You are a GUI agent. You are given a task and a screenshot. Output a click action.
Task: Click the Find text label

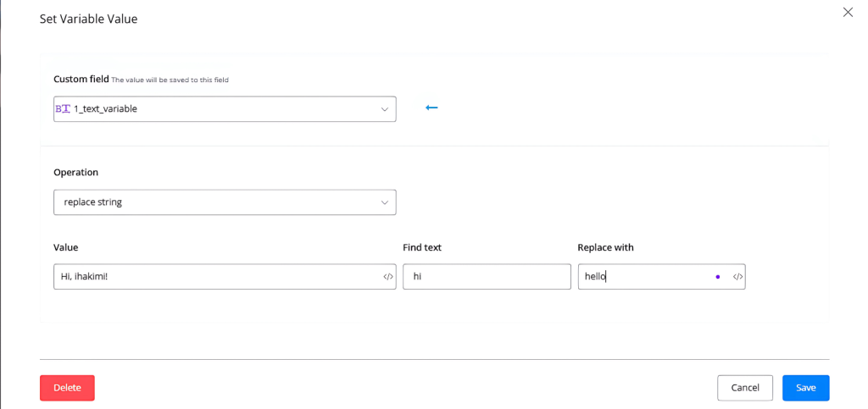pyautogui.click(x=422, y=247)
